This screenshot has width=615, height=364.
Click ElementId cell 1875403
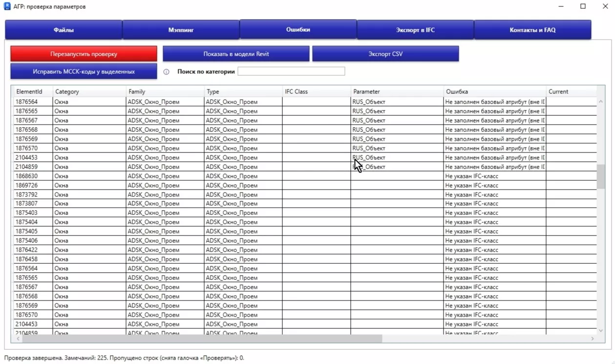click(x=33, y=213)
